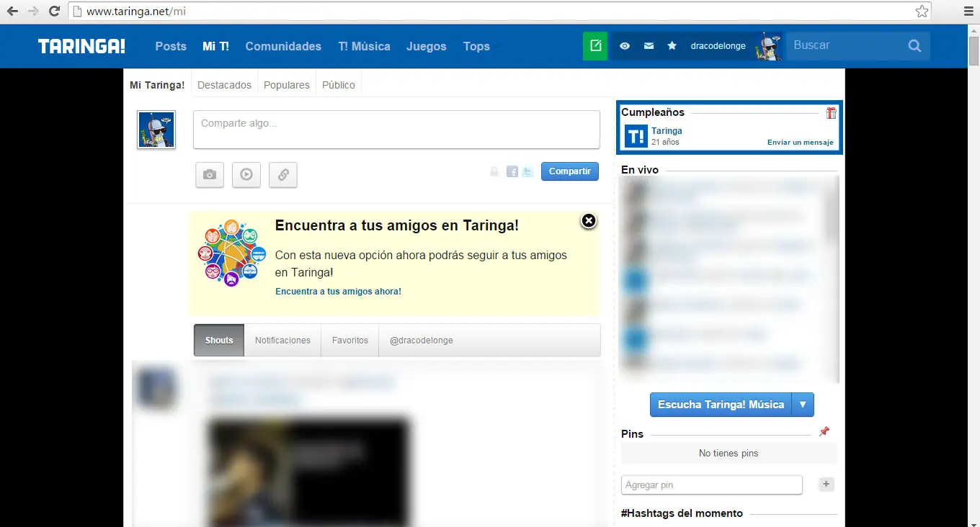The height and width of the screenshot is (527, 980).
Task: Open the eye notifications icon in header
Action: click(625, 46)
